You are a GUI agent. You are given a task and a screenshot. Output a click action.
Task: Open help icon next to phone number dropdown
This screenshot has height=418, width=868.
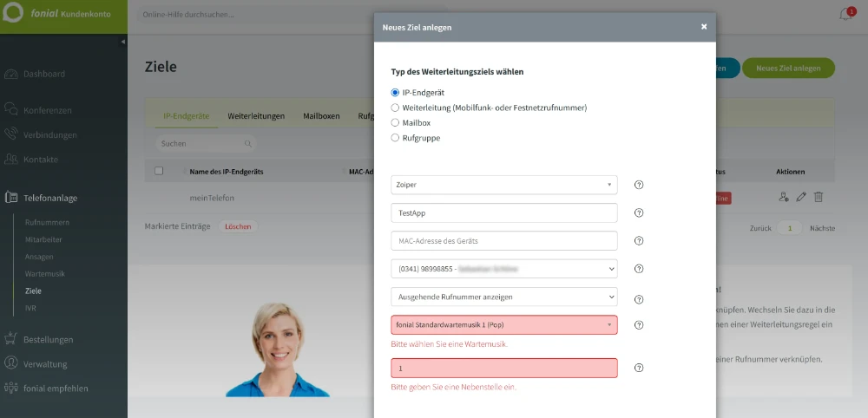point(639,269)
